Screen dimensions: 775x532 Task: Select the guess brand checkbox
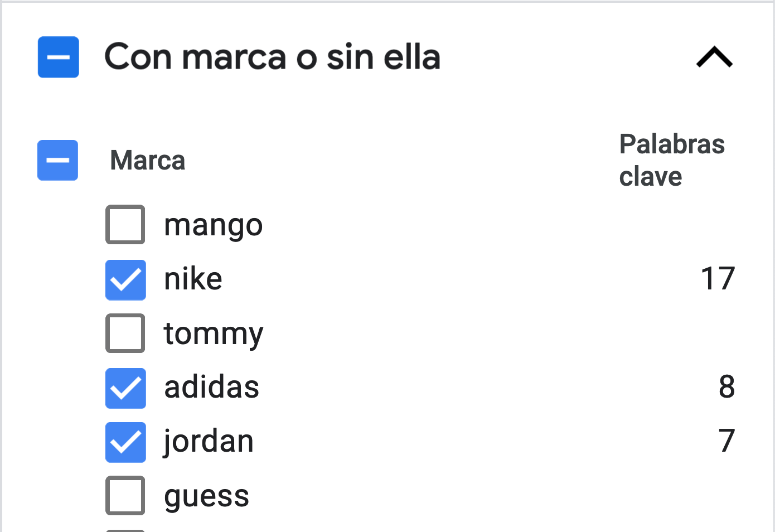[x=125, y=495]
